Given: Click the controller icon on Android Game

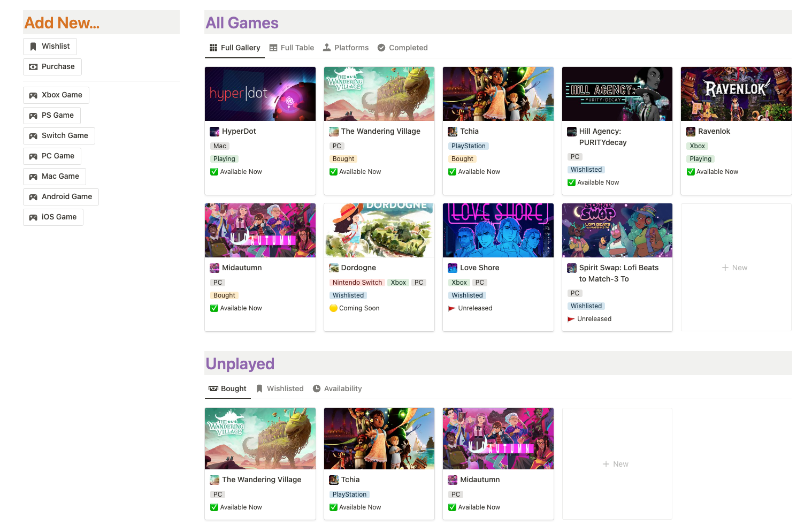Looking at the screenshot, I should 34,196.
